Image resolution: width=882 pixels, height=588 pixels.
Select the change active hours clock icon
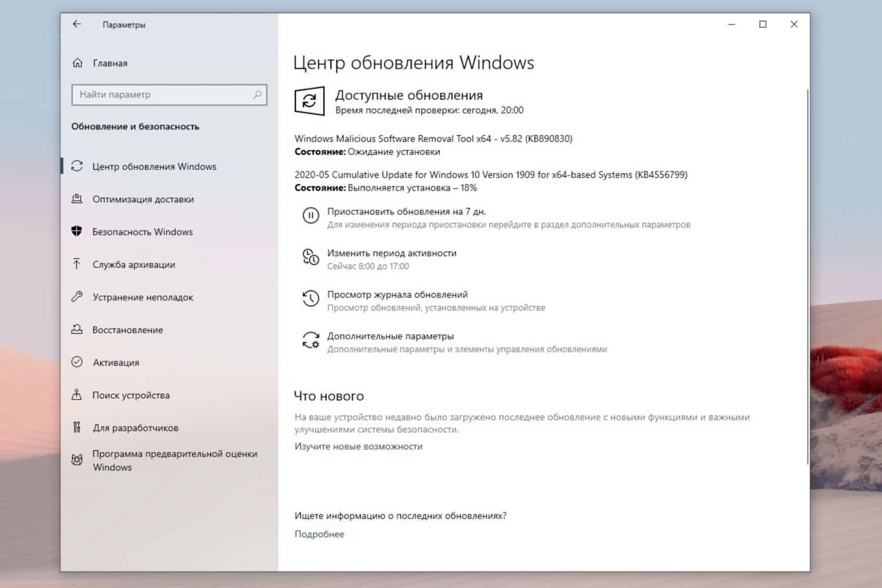coord(310,257)
